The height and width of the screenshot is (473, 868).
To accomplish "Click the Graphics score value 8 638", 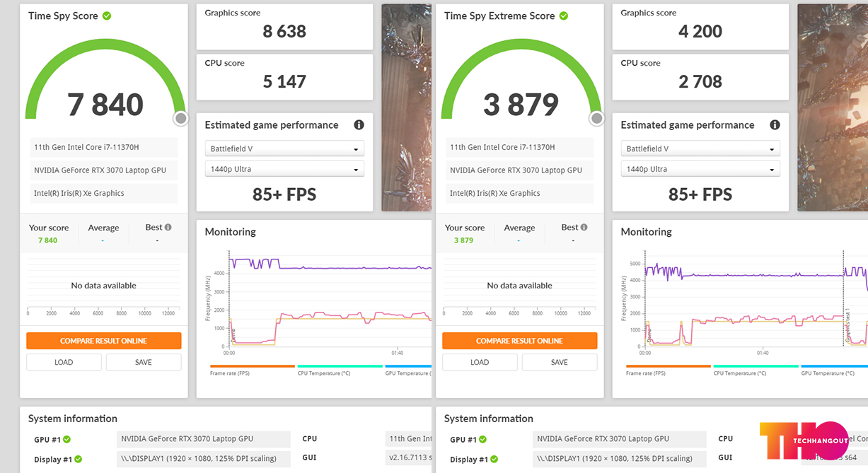I will [284, 31].
